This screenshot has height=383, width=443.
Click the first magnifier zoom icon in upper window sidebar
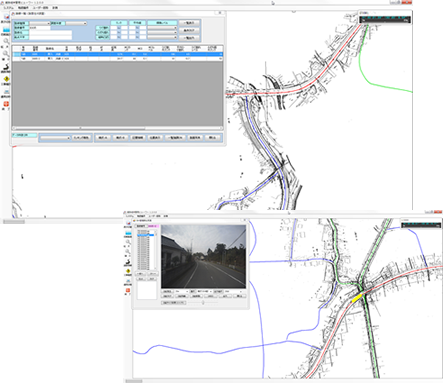tap(6, 41)
